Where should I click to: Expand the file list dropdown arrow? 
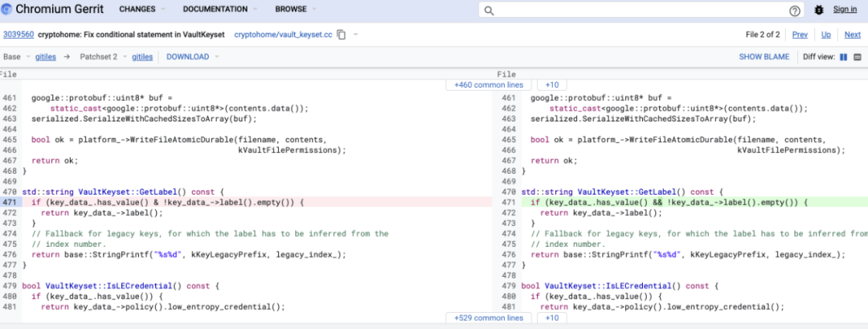355,35
